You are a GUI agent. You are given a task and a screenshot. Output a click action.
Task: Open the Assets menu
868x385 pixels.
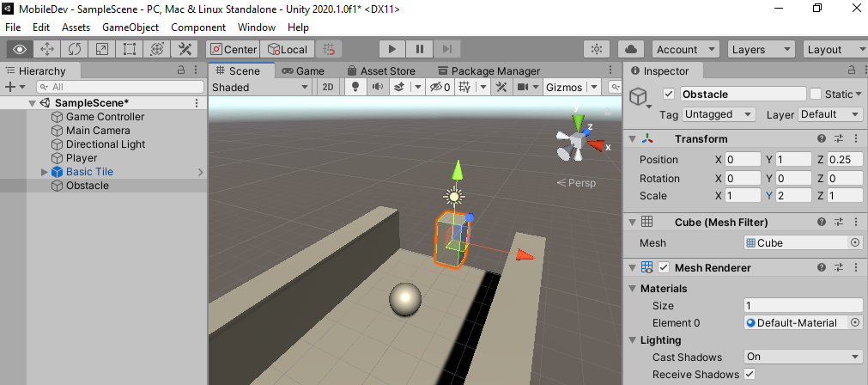76,27
